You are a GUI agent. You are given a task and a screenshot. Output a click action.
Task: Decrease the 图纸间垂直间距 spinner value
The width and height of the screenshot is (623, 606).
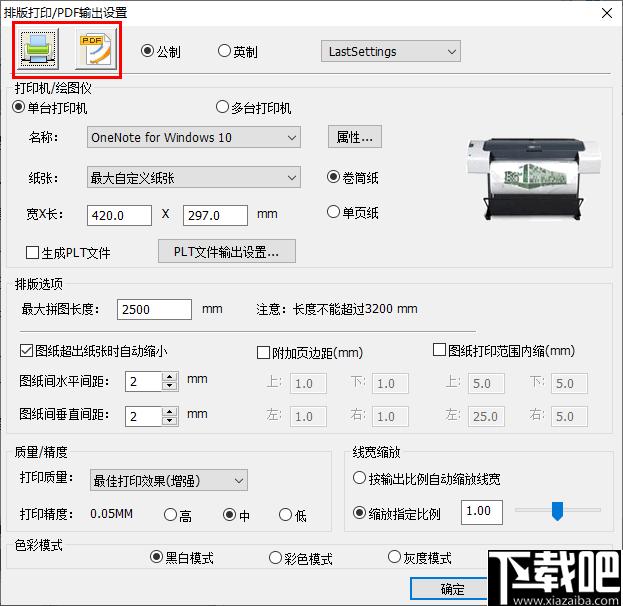click(x=169, y=421)
